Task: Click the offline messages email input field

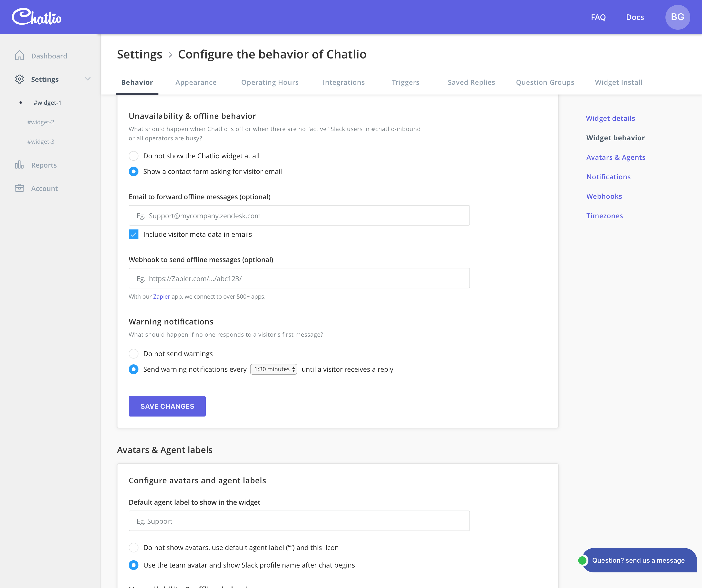Action: pos(299,216)
